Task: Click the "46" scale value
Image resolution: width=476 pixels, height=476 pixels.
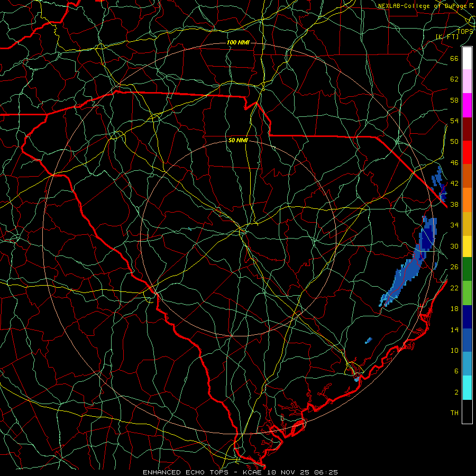Action: 454,163
